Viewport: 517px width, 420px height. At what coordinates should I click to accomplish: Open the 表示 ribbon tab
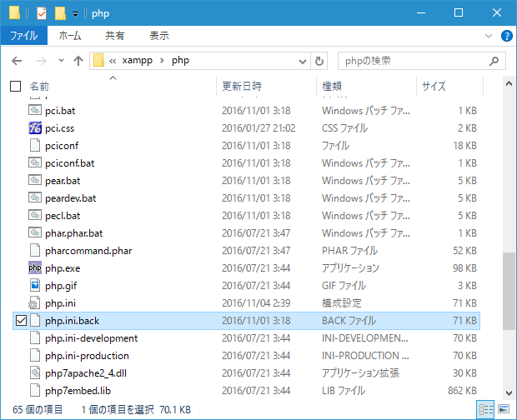tap(159, 36)
